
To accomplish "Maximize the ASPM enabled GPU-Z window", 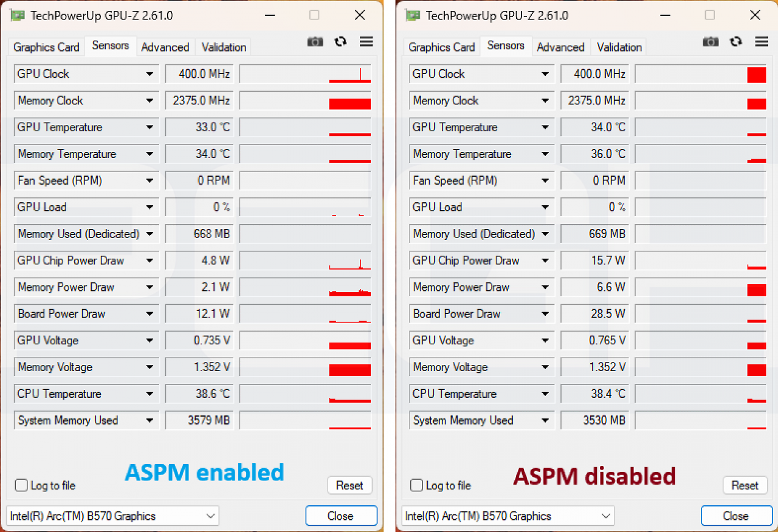I will click(x=314, y=15).
